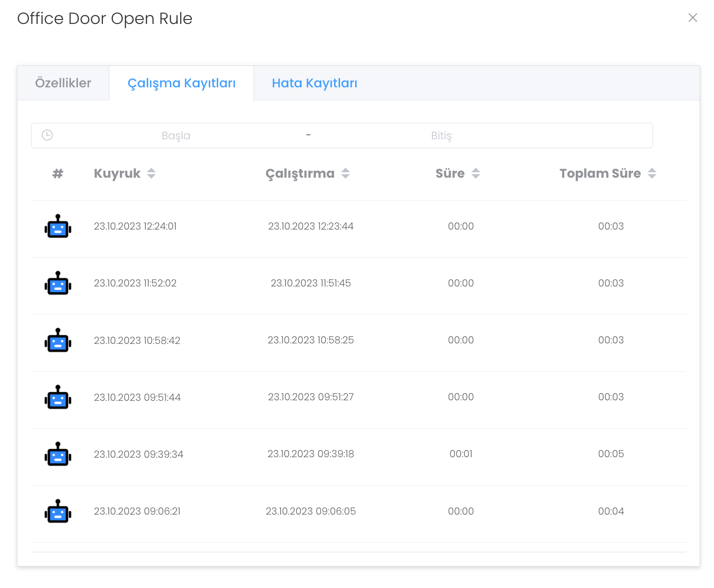
Task: Click the robot icon in the 12:24:01 row
Action: [58, 227]
